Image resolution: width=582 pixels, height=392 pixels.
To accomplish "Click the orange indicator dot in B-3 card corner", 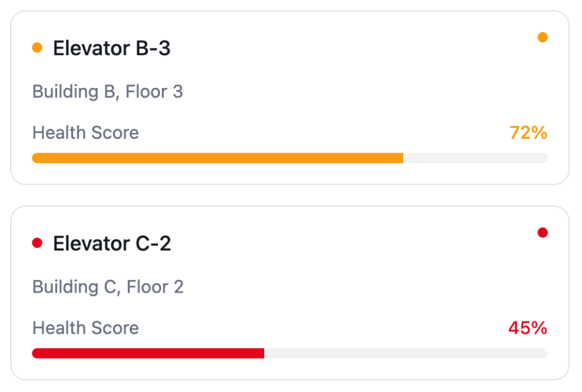I will point(543,38).
